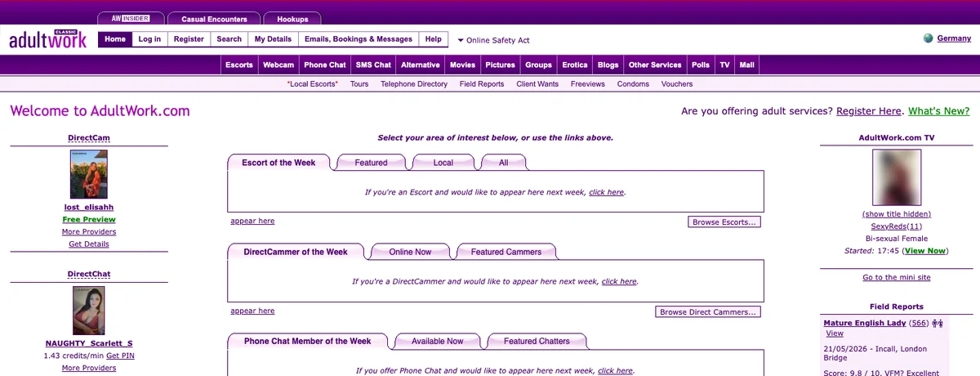Open the Client Wants link
The height and width of the screenshot is (376, 980).
pos(537,84)
